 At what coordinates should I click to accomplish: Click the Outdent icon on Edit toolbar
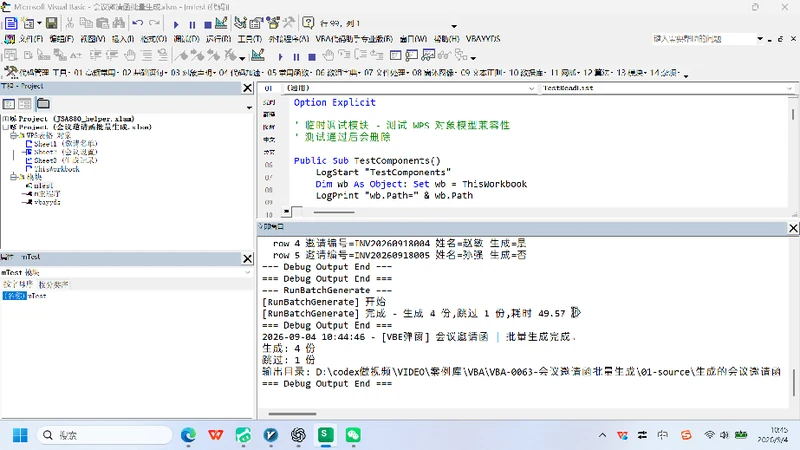tap(112, 55)
